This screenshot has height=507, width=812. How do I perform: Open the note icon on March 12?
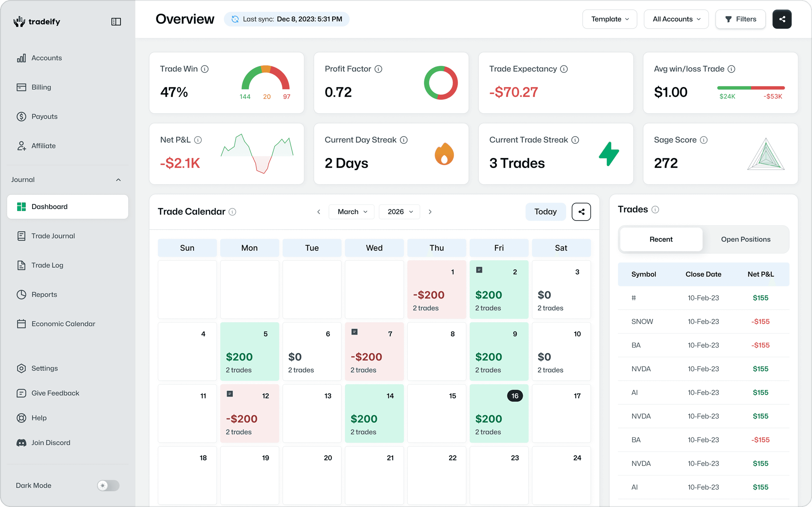(230, 394)
